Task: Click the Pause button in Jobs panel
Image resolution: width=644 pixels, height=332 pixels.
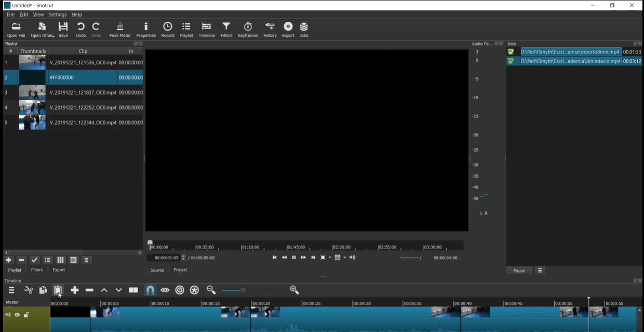Action: point(519,271)
